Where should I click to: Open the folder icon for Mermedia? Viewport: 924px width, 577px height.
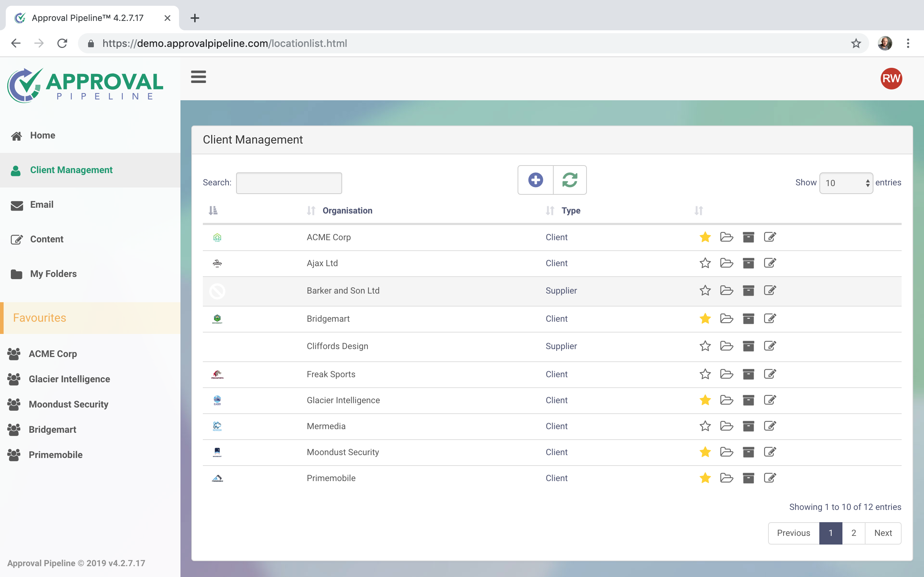pos(727,426)
